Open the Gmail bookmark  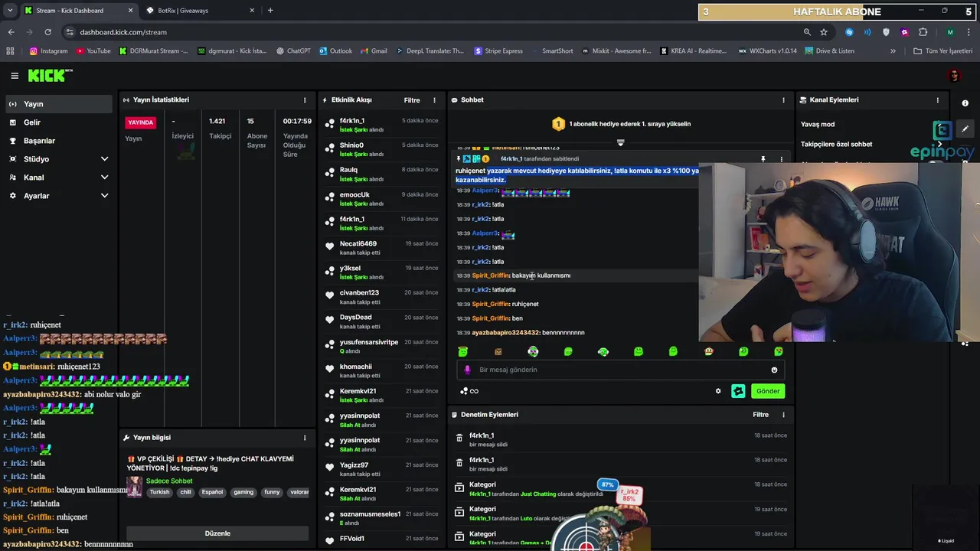point(373,51)
